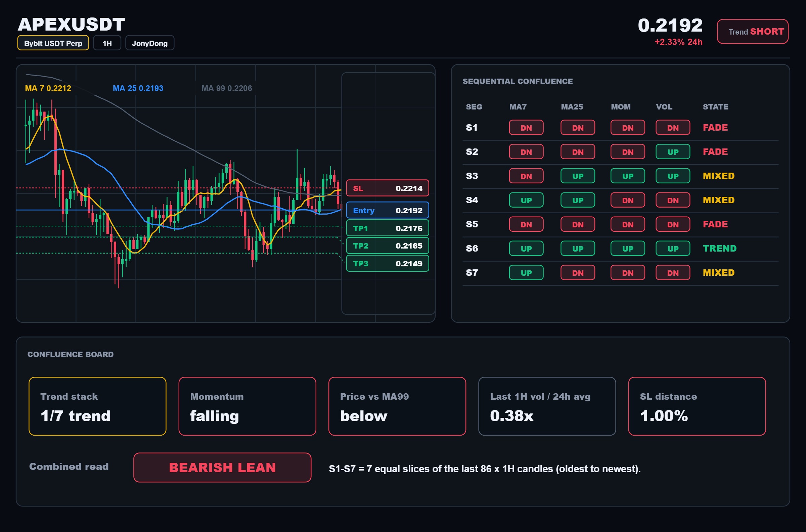Click the Last 1H vol 0.38x card
806x532 pixels.
(x=547, y=406)
